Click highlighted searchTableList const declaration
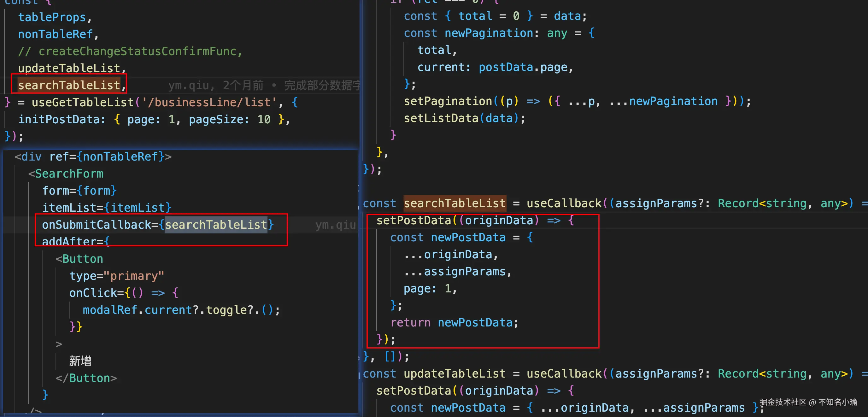This screenshot has width=868, height=417. click(454, 203)
